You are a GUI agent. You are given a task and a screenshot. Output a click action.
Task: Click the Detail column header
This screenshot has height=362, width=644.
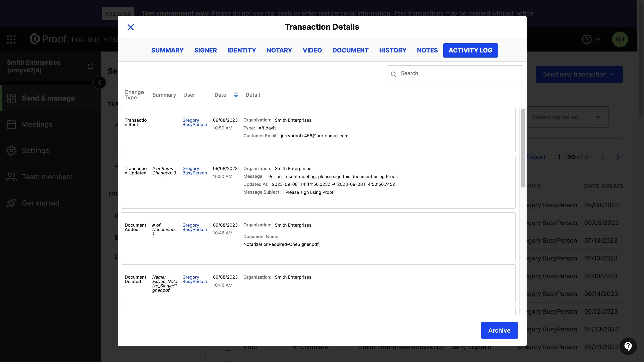tap(252, 95)
